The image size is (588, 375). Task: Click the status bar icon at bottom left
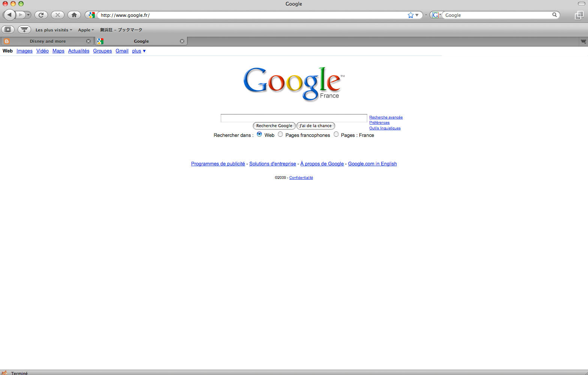pyautogui.click(x=4, y=373)
